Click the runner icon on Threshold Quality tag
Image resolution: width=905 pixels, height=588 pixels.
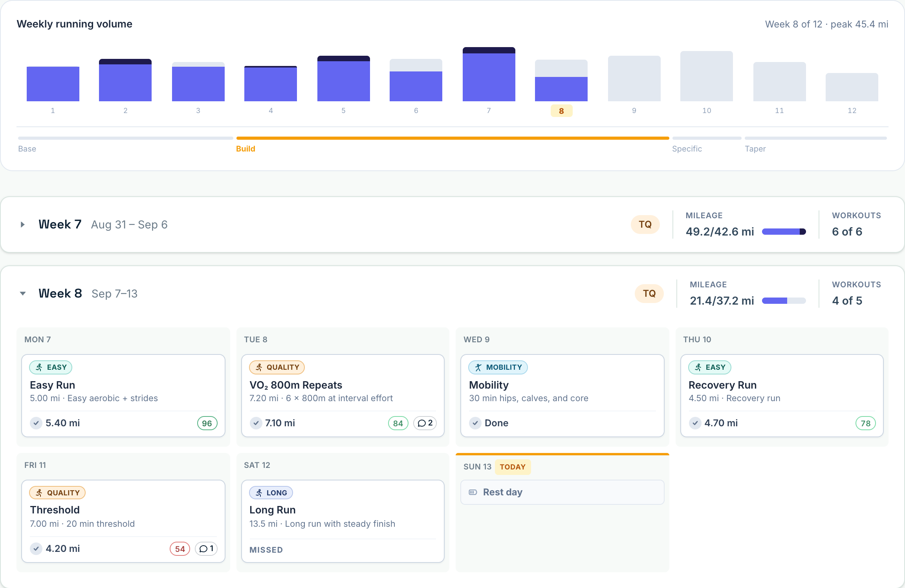(39, 493)
